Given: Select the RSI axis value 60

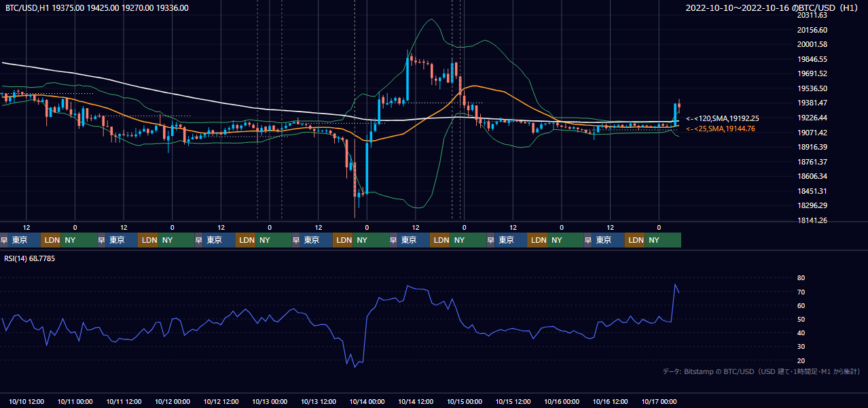Looking at the screenshot, I should [801, 305].
